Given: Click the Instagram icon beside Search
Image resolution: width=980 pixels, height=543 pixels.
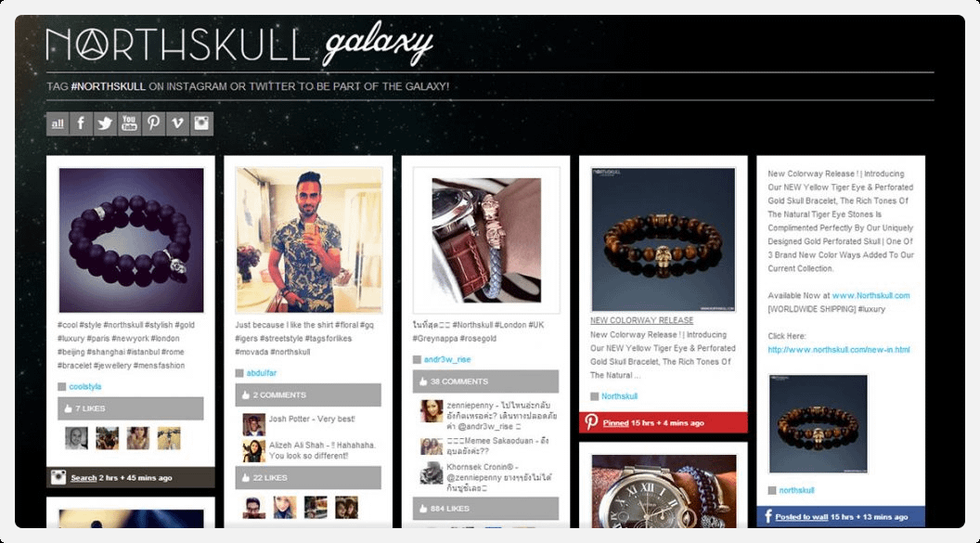Looking at the screenshot, I should point(58,477).
